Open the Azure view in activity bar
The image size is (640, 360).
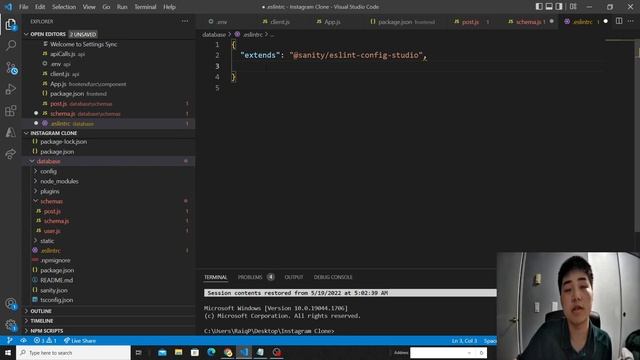[11, 132]
